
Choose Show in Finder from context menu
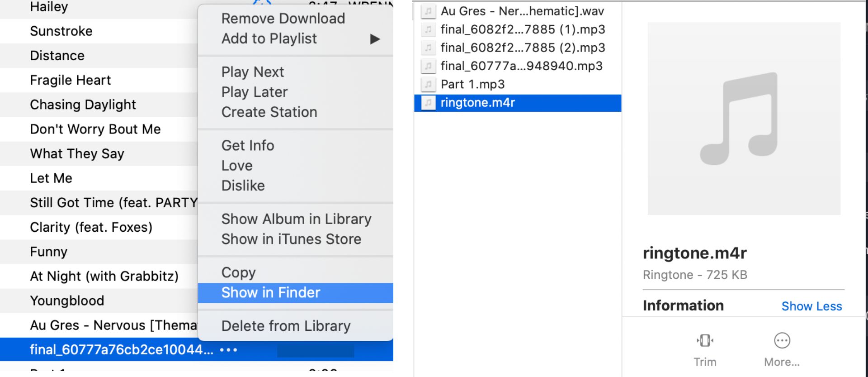(x=271, y=293)
